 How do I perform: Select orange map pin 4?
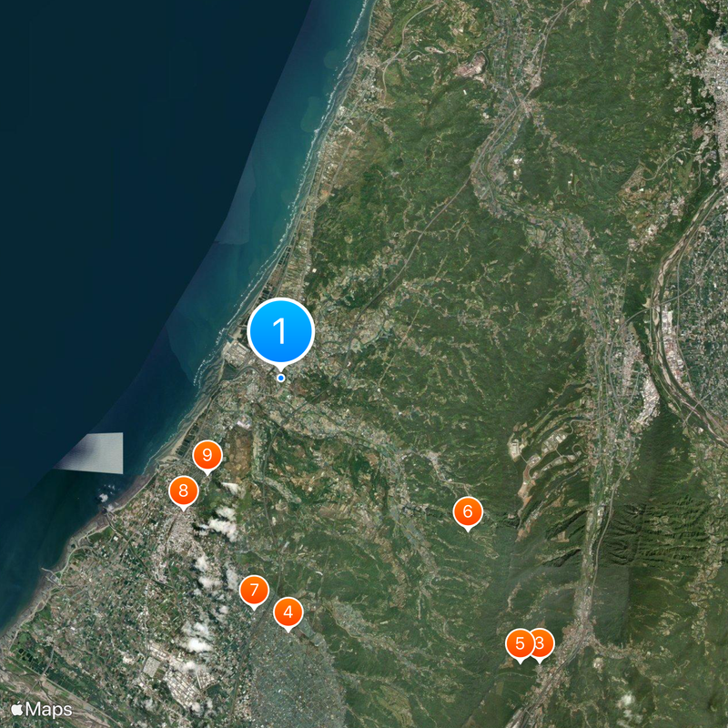[x=288, y=612]
